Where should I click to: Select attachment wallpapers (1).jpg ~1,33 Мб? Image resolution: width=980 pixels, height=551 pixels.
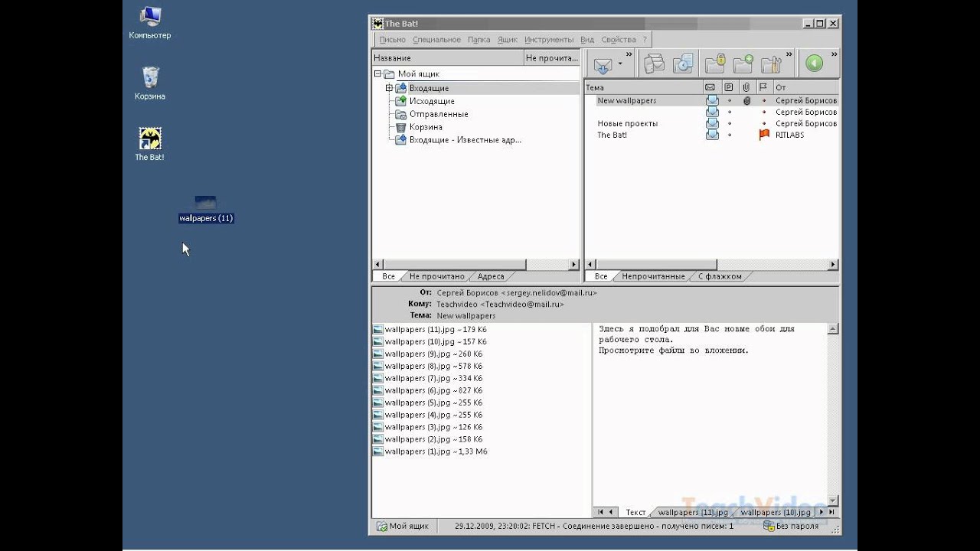coord(430,452)
